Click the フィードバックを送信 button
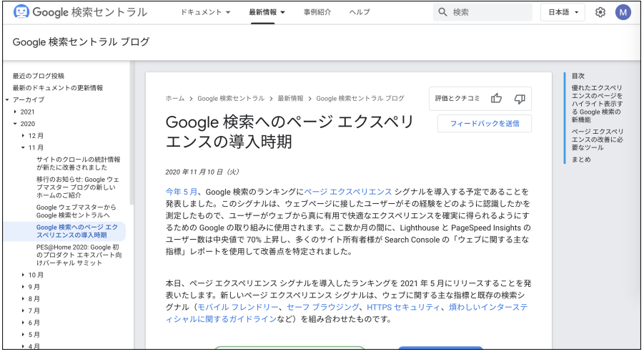644x352 pixels. tap(485, 124)
